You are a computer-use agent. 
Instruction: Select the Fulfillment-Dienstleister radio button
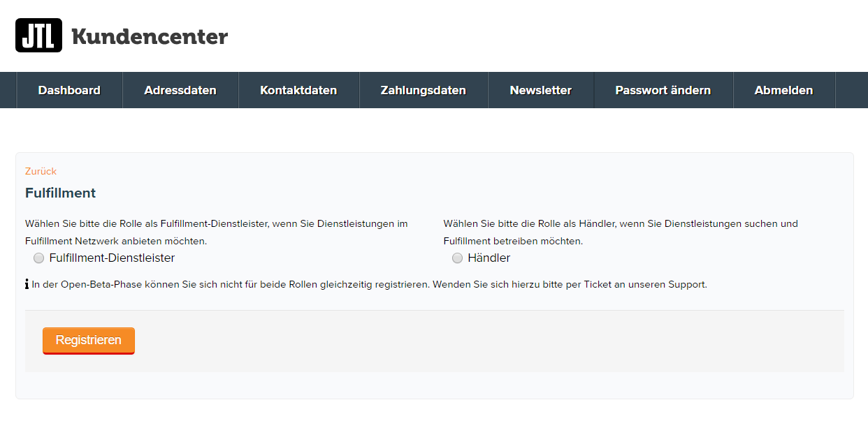click(39, 258)
